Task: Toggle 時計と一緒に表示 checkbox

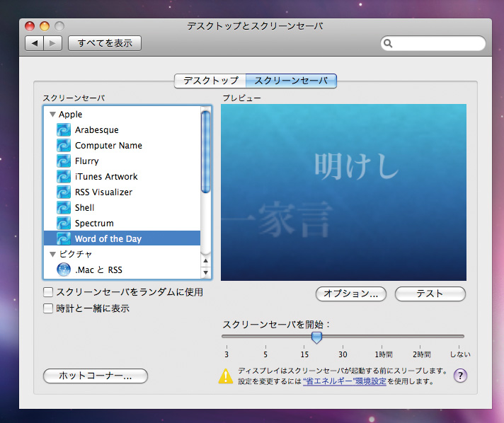Action: pyautogui.click(x=48, y=308)
